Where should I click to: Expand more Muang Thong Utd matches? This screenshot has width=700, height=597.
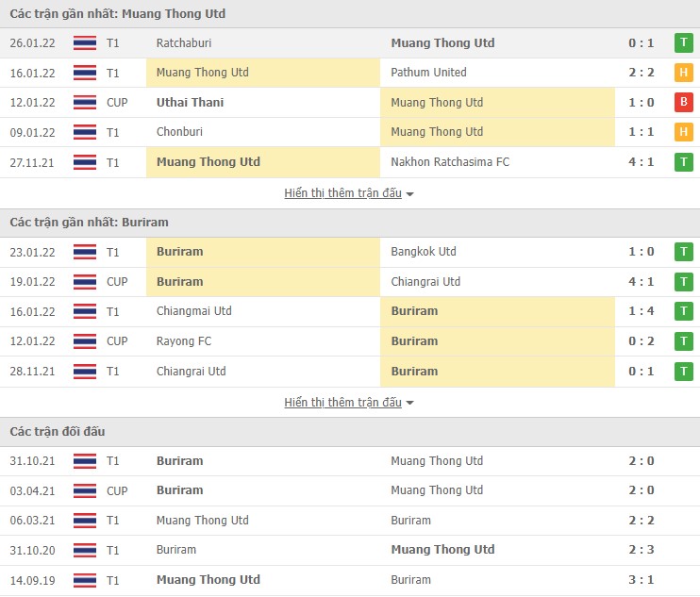pyautogui.click(x=349, y=193)
